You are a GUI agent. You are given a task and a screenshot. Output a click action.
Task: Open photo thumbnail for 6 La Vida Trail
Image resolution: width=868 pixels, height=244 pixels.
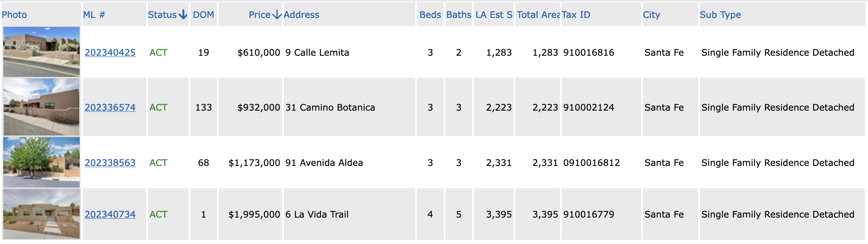click(41, 214)
